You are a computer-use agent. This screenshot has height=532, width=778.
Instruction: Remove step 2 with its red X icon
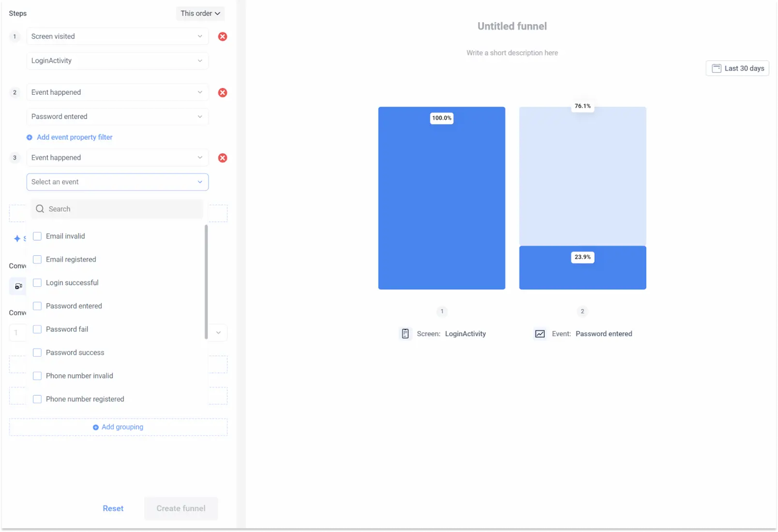click(223, 92)
